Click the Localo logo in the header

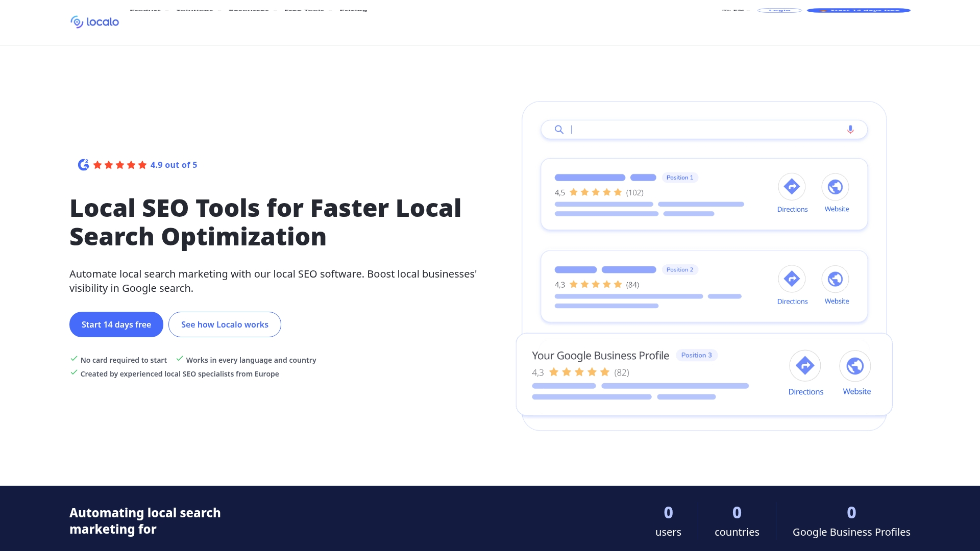tap(94, 22)
